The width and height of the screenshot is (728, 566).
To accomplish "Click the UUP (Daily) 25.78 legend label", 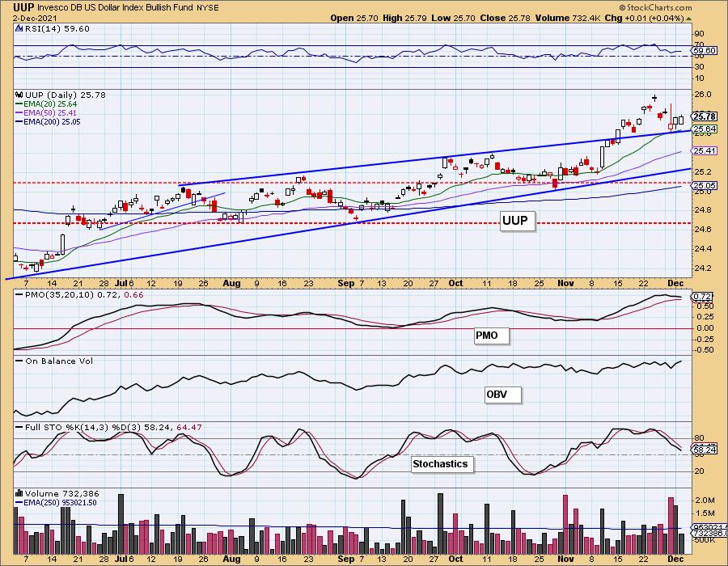I will pyautogui.click(x=66, y=95).
